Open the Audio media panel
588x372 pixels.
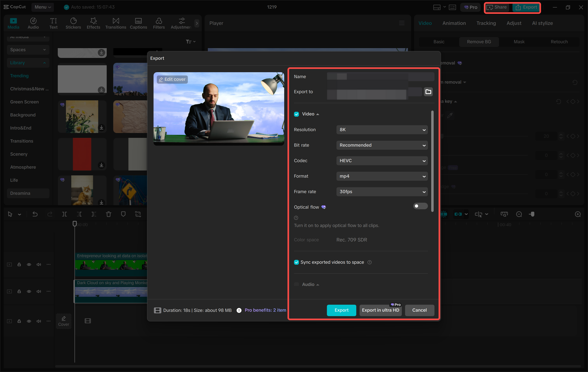click(x=33, y=23)
